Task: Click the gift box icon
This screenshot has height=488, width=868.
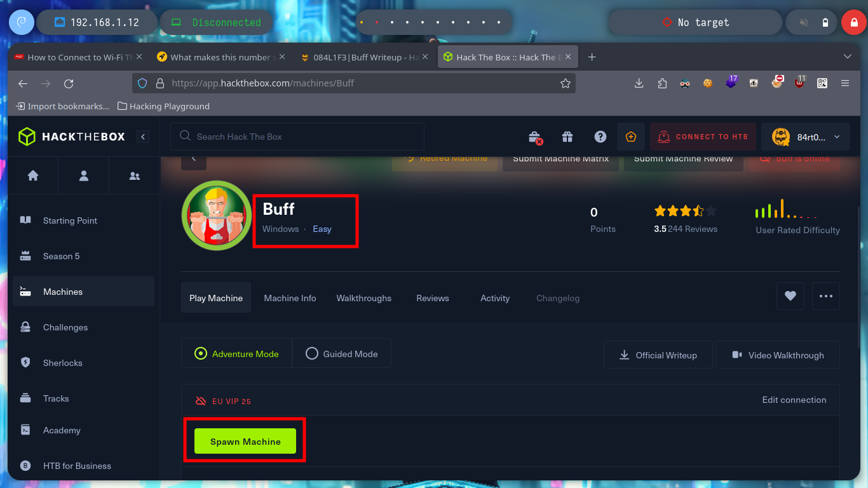Action: coord(567,137)
